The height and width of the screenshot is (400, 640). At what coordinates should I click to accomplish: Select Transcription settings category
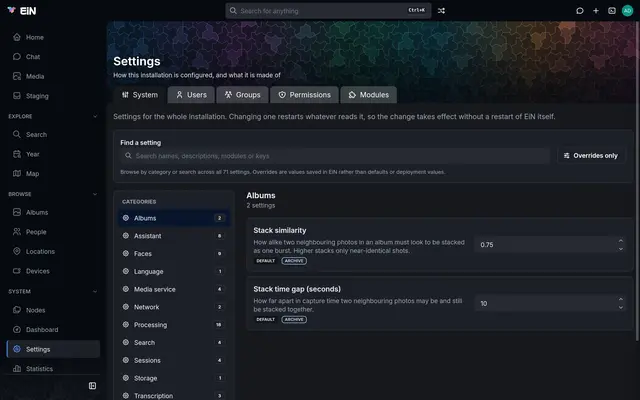click(174, 396)
